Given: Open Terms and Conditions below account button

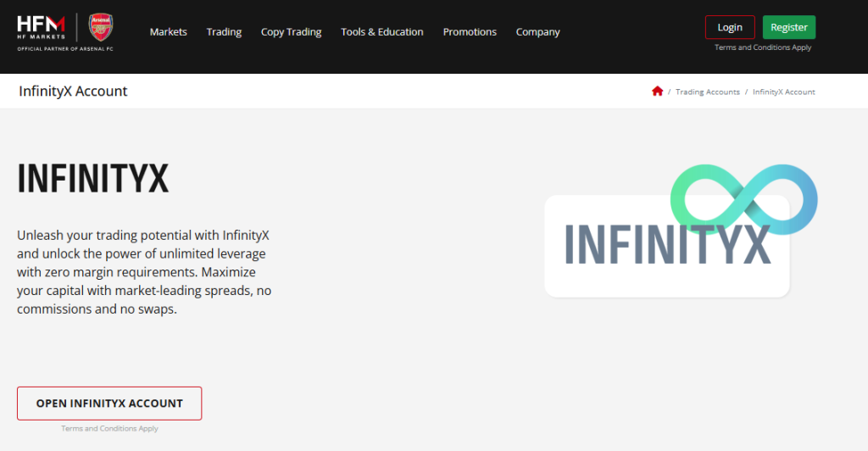Looking at the screenshot, I should click(x=109, y=428).
